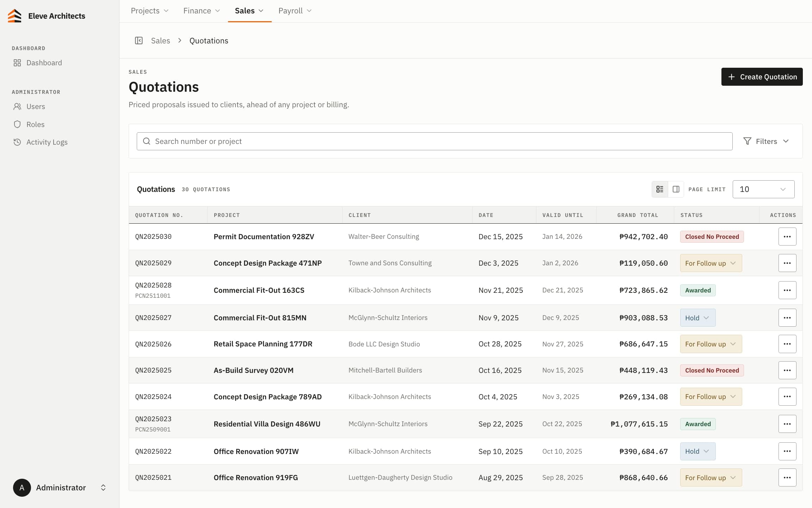Select client Mitchell-Bartell Builders cell
Image resolution: width=812 pixels, height=508 pixels.
[385, 370]
